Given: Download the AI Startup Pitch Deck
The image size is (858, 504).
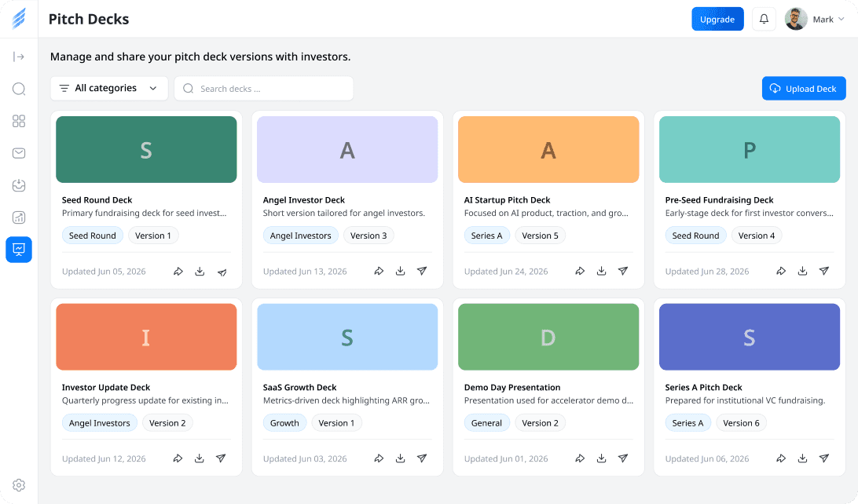Looking at the screenshot, I should 601,271.
